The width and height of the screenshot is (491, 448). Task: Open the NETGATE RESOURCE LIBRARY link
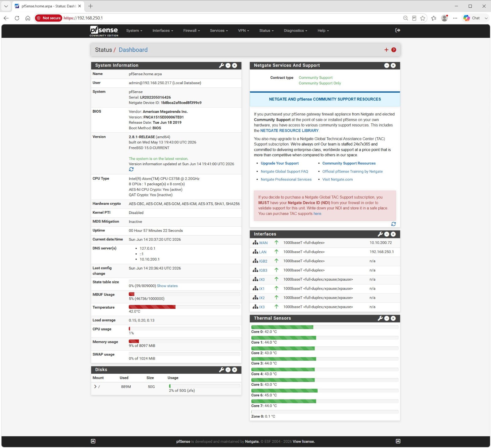tap(289, 131)
